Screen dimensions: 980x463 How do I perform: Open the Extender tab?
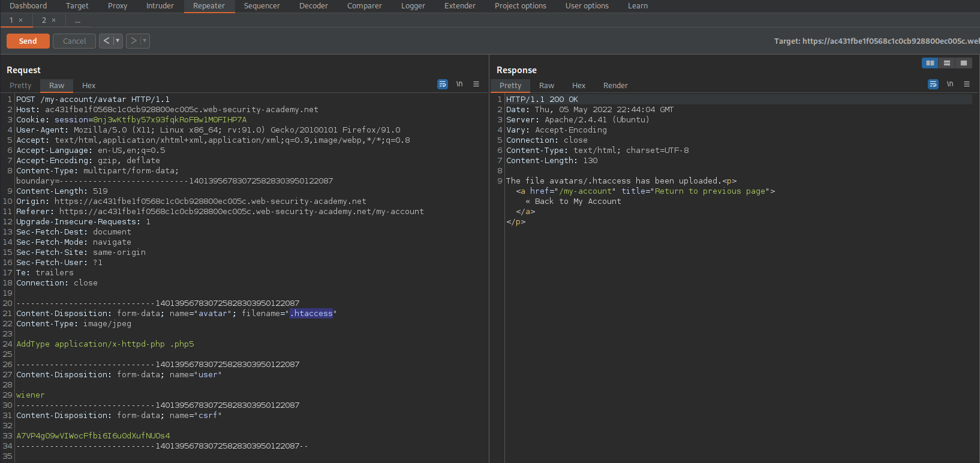(x=460, y=6)
